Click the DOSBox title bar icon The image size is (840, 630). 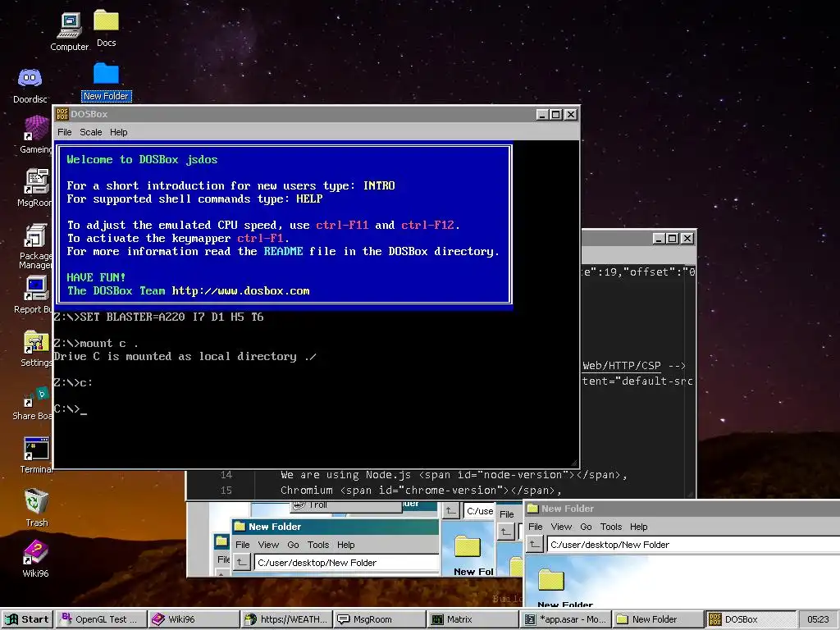62,114
